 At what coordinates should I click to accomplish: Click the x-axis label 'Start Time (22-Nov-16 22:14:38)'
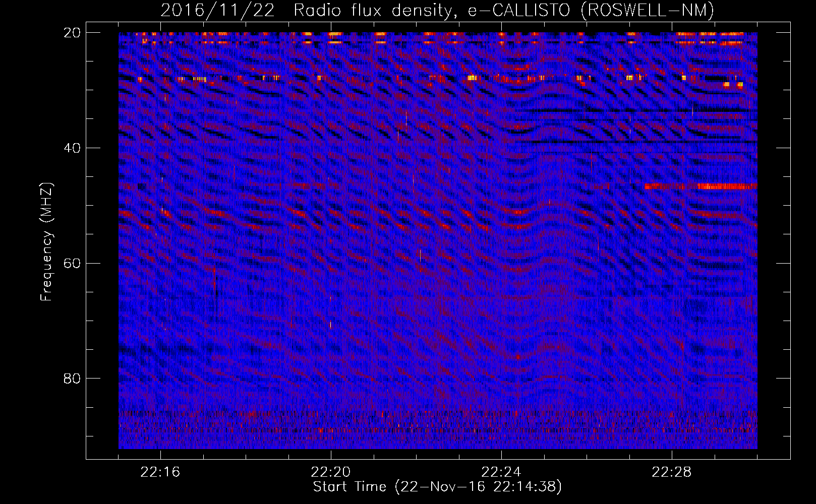(x=437, y=487)
